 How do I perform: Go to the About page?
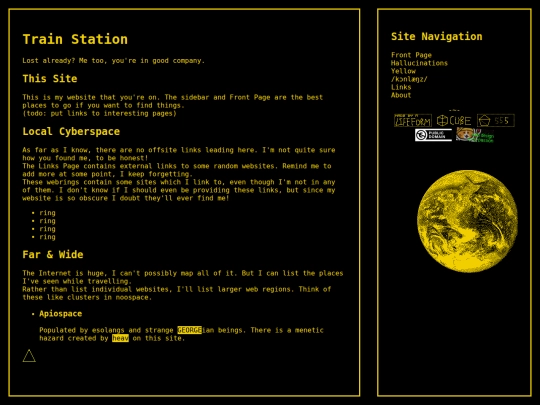click(x=401, y=95)
